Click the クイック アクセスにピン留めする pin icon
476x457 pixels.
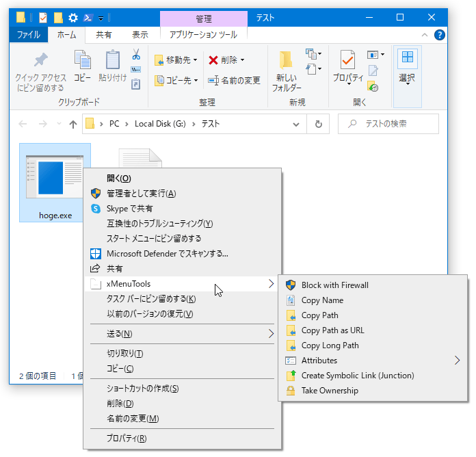[x=40, y=60]
